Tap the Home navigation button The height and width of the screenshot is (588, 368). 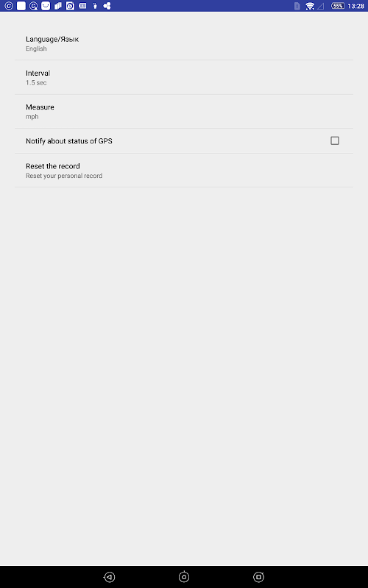click(x=184, y=577)
